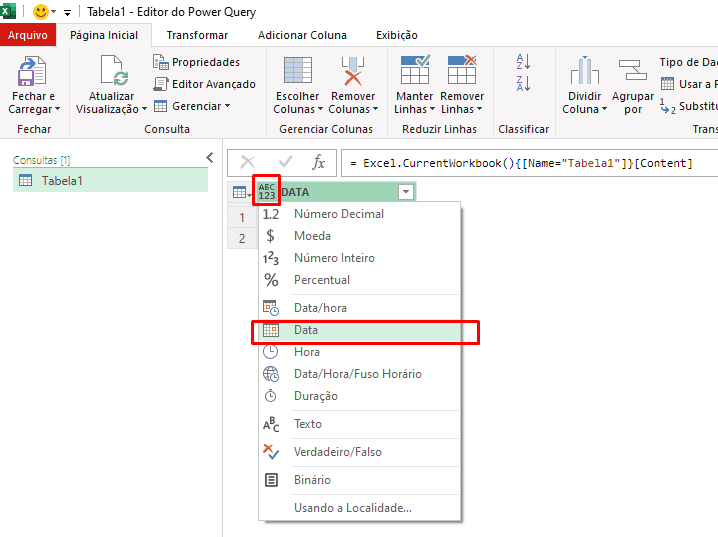Image resolution: width=718 pixels, height=537 pixels.
Task: Choose Verdadeiro/Falso data type
Action: tap(359, 452)
